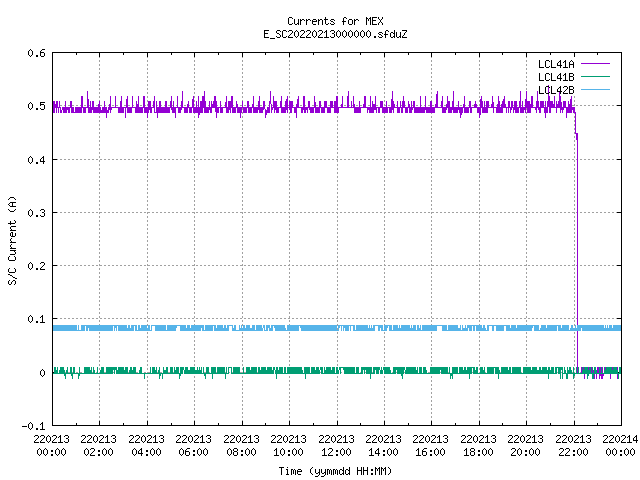Click the blue LCL42B trace near 12:00
The height and width of the screenshot is (480, 640).
coord(337,328)
